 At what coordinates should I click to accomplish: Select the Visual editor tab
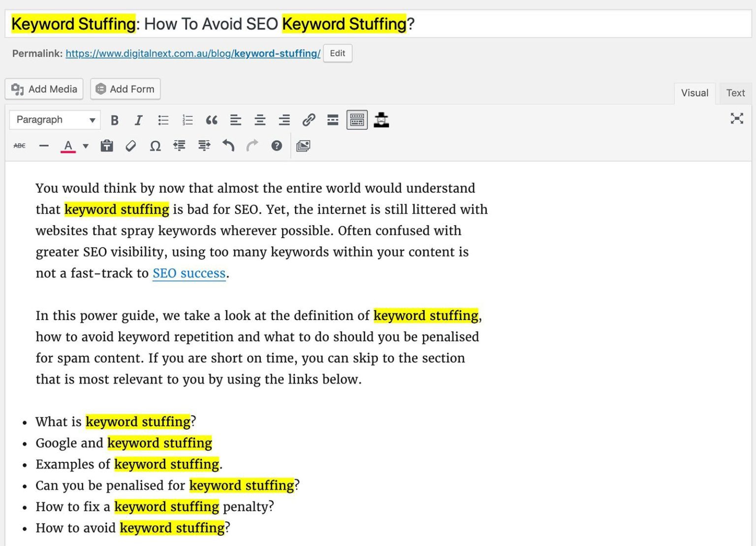694,93
